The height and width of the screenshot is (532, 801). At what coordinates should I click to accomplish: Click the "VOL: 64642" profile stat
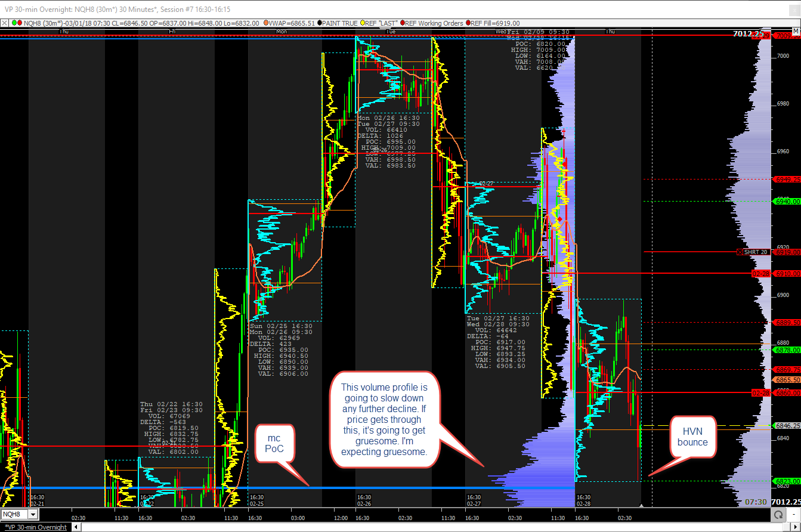[496, 329]
